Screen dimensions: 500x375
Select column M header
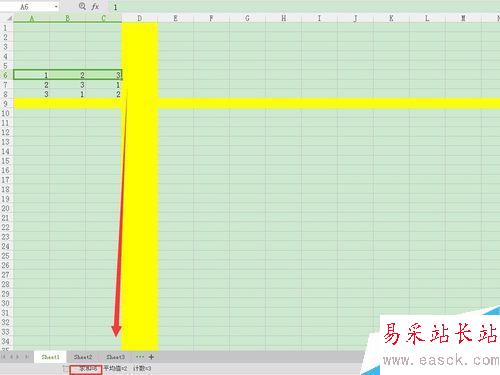tap(464, 18)
